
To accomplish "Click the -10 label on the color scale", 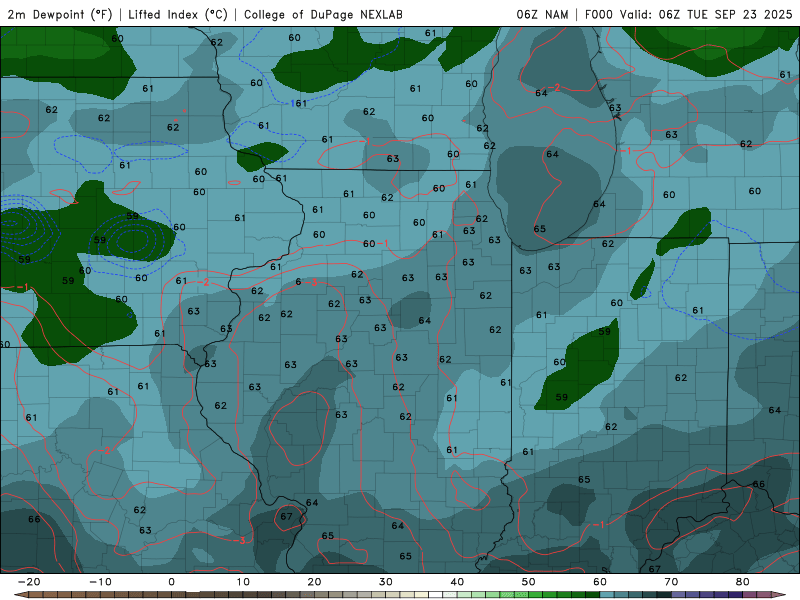I will pyautogui.click(x=100, y=582).
